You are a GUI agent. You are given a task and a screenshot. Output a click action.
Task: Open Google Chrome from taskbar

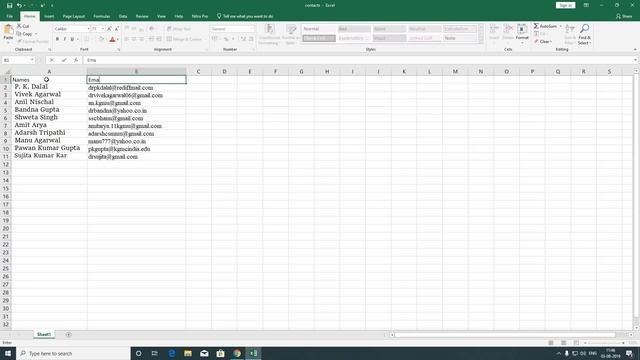237,353
